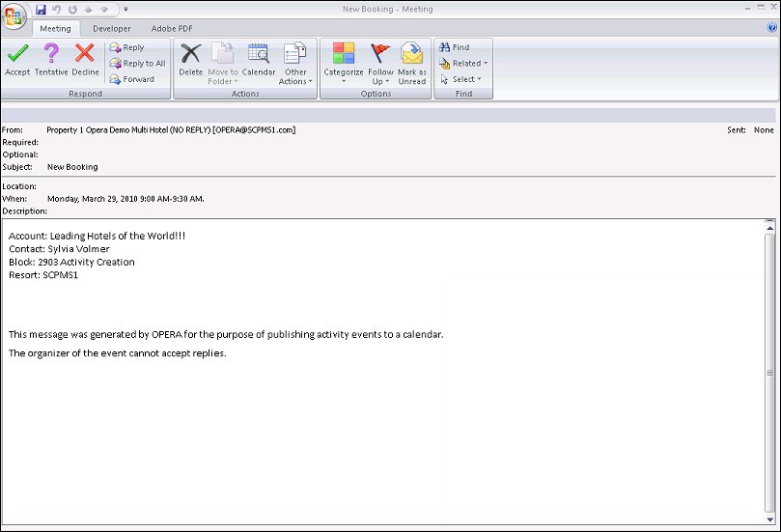The width and height of the screenshot is (781, 532).
Task: Open Follow Up flag menu
Action: [x=380, y=64]
